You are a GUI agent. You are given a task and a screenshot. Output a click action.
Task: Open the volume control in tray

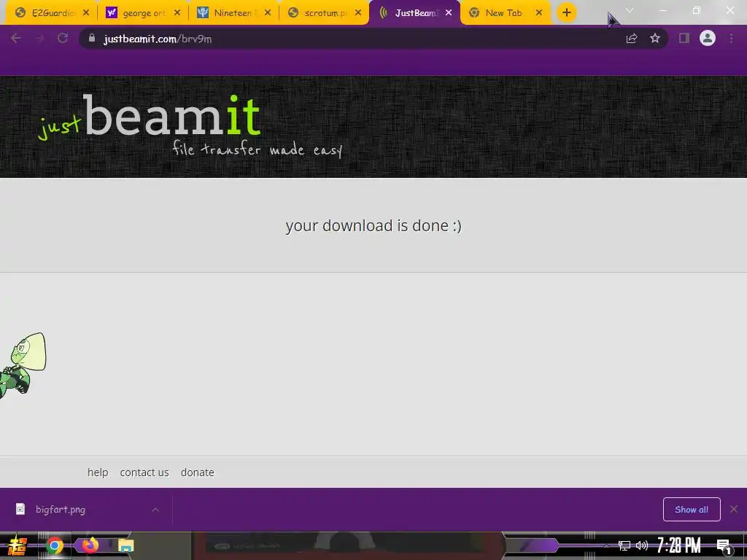642,545
